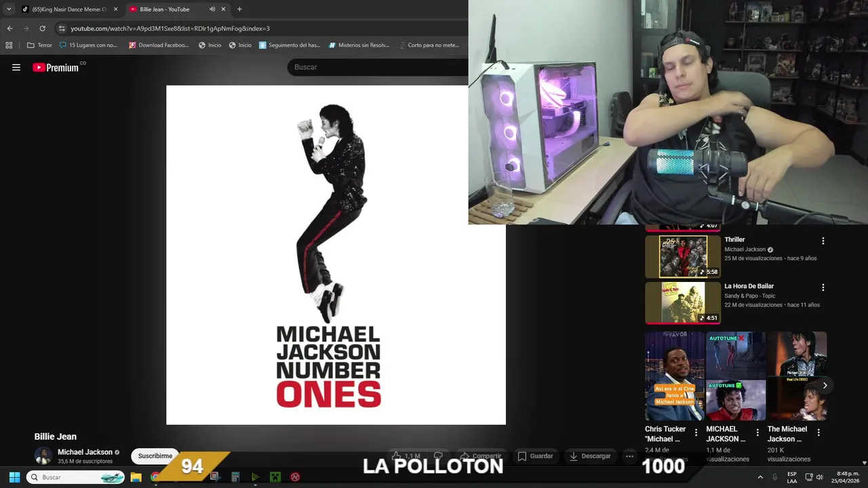This screenshot has width=868, height=488.
Task: Click the Windows taskbar Buscar search
Action: pyautogui.click(x=76, y=477)
